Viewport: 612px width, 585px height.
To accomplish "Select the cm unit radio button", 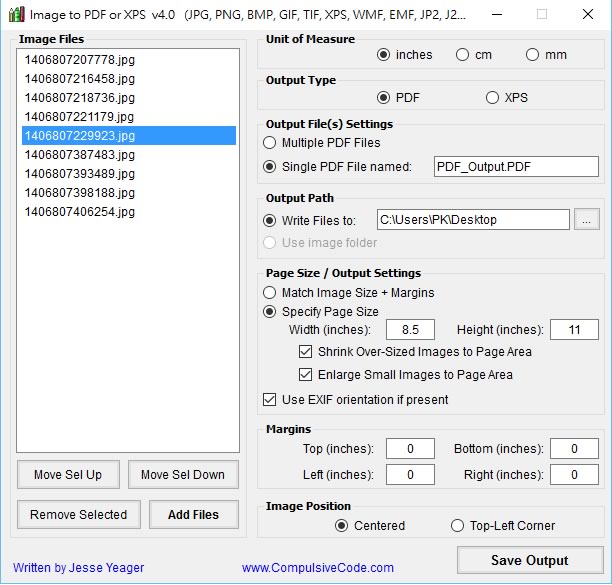I will point(463,55).
